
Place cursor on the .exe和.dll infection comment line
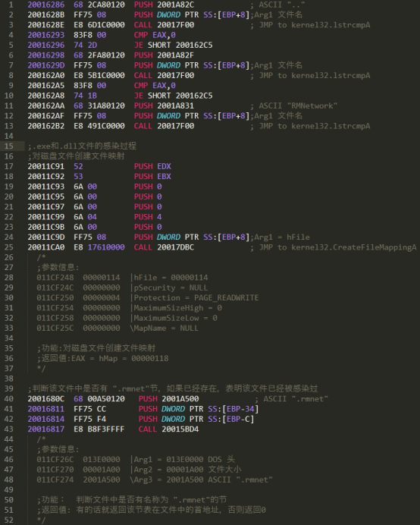click(x=82, y=146)
